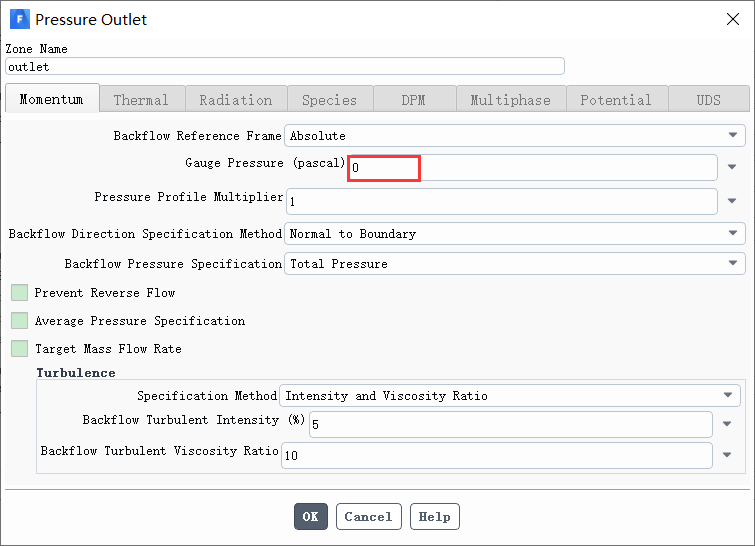Open turbulence Specification Method dropdown
The height and width of the screenshot is (546, 755).
click(510, 395)
